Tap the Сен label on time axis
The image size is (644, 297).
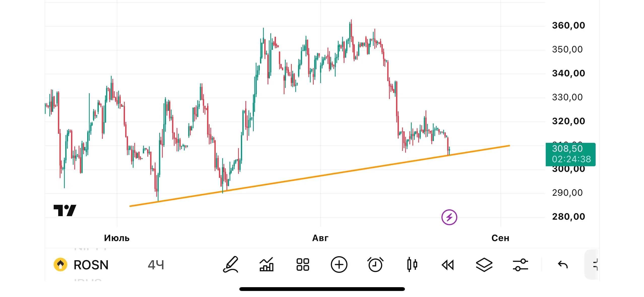(500, 238)
